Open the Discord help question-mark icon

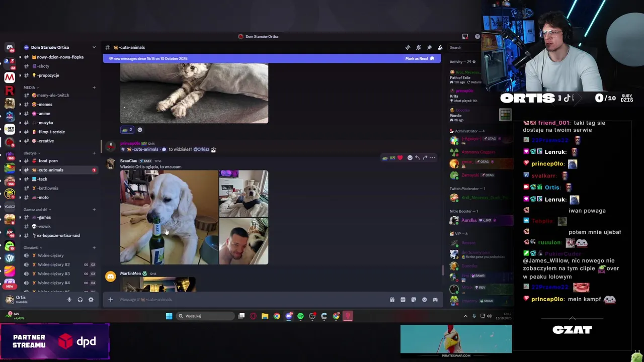click(477, 36)
